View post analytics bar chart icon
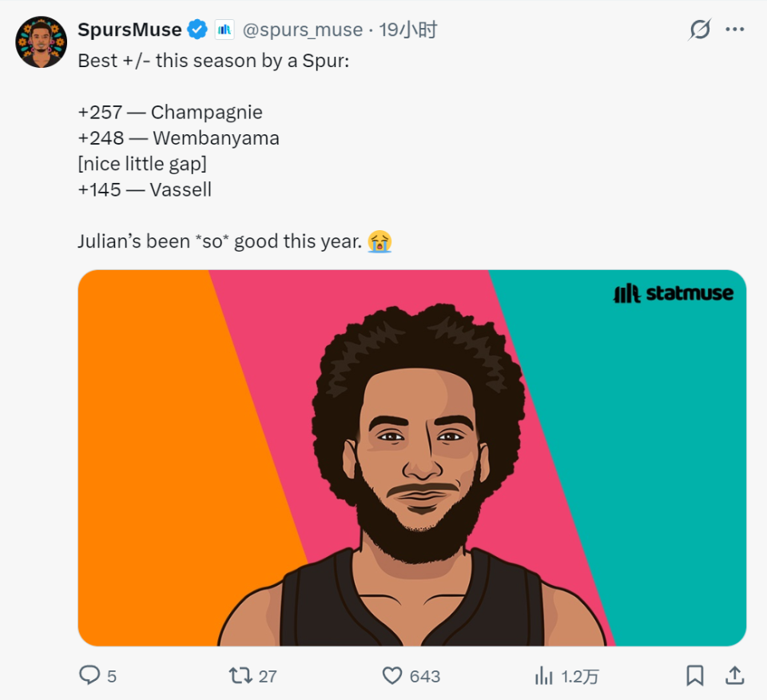Screen dimensions: 767x700 (544, 676)
